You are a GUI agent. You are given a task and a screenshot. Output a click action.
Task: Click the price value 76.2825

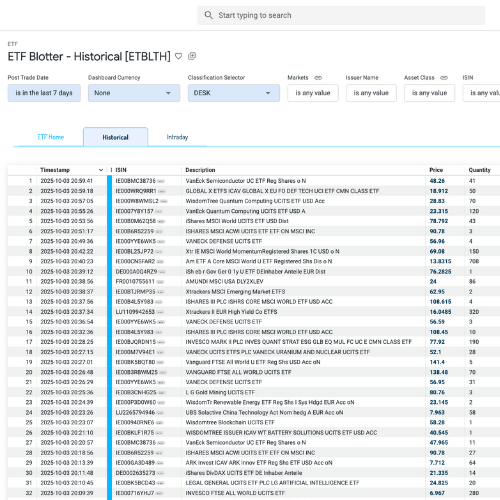tap(440, 272)
